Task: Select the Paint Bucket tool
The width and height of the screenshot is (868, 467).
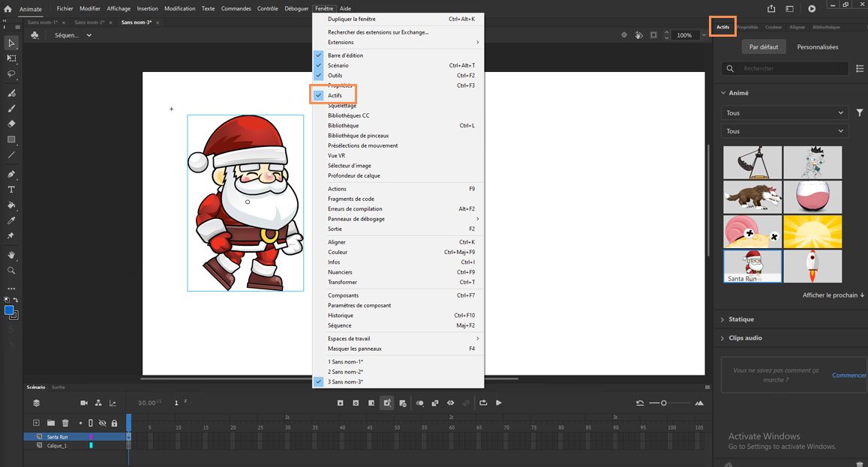Action: click(11, 205)
